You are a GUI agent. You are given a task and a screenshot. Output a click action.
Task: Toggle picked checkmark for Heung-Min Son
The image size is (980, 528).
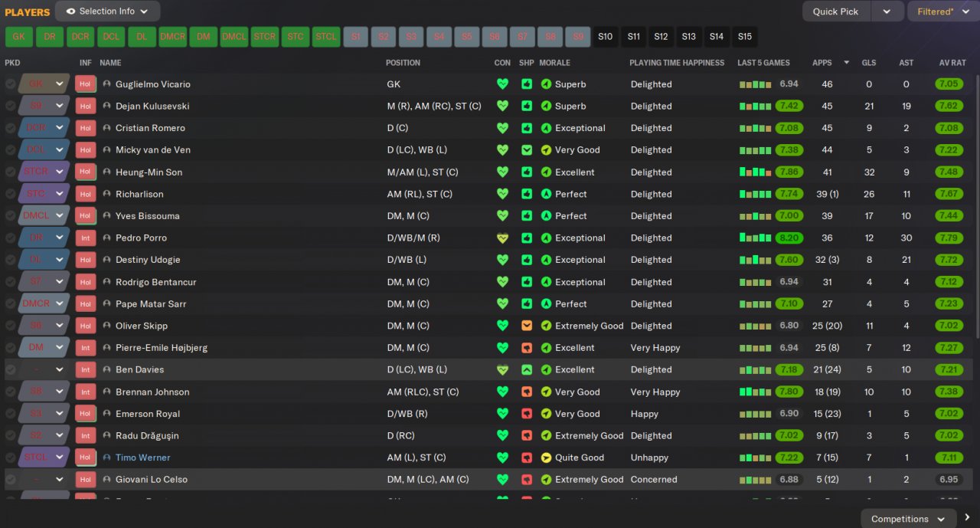(11, 172)
